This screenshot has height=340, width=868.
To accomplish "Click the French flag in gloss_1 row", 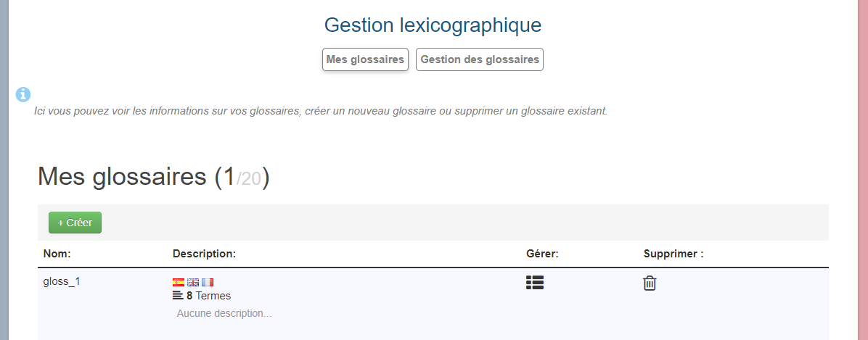I will [x=208, y=282].
